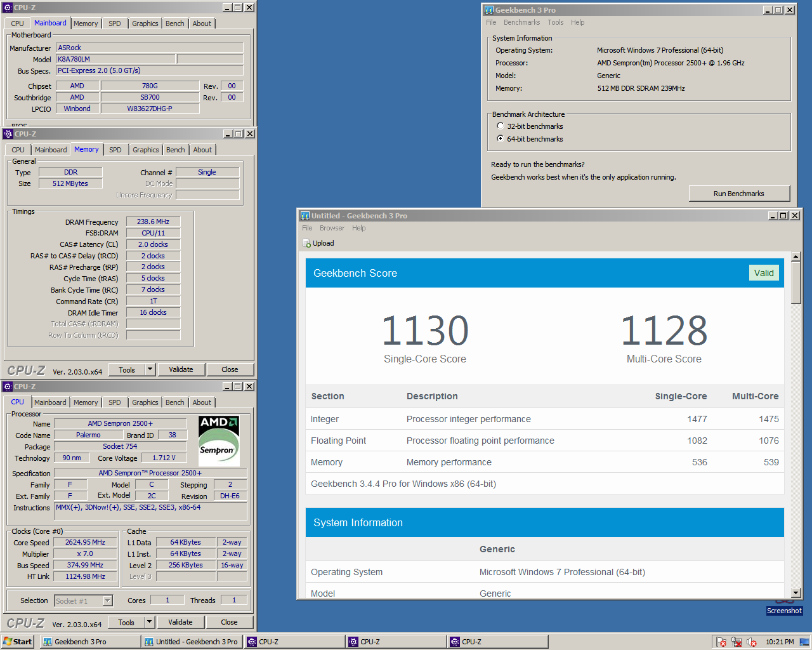Click scrollbar down arrow in results window

(796, 592)
